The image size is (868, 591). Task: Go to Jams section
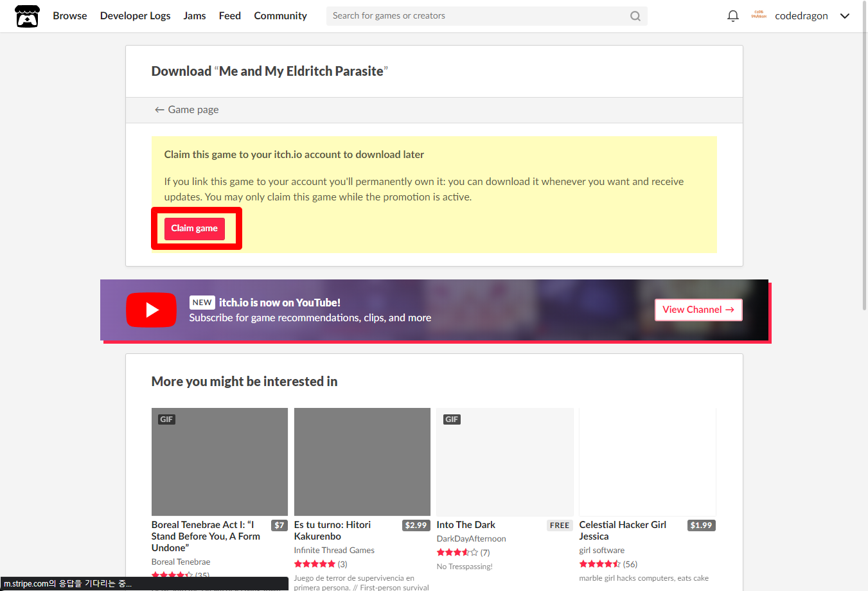pyautogui.click(x=195, y=16)
